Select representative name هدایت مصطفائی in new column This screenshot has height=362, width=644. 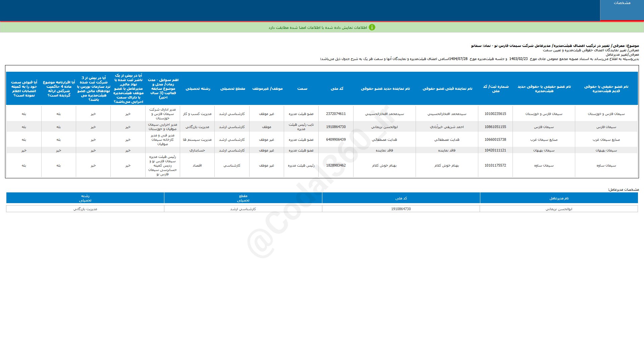[384, 140]
